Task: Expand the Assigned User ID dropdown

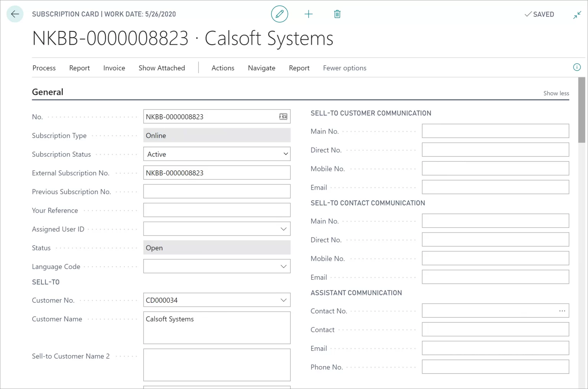Action: (x=283, y=228)
